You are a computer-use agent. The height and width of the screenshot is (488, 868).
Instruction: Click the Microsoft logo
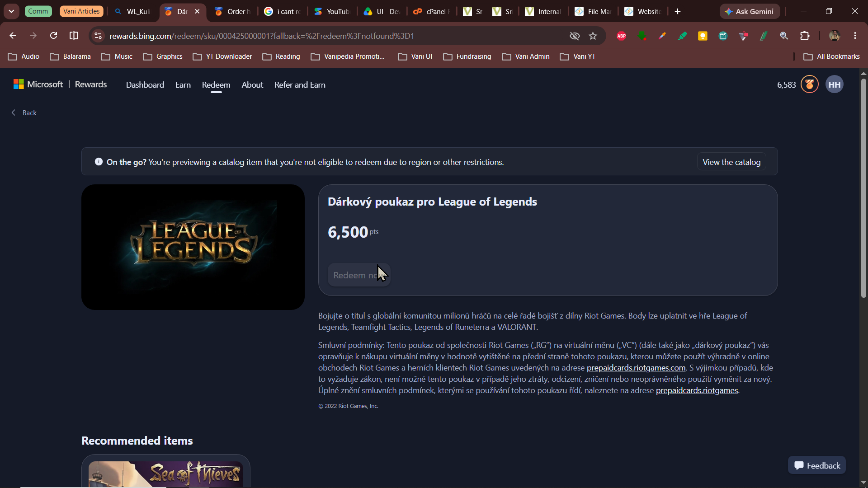coord(38,84)
